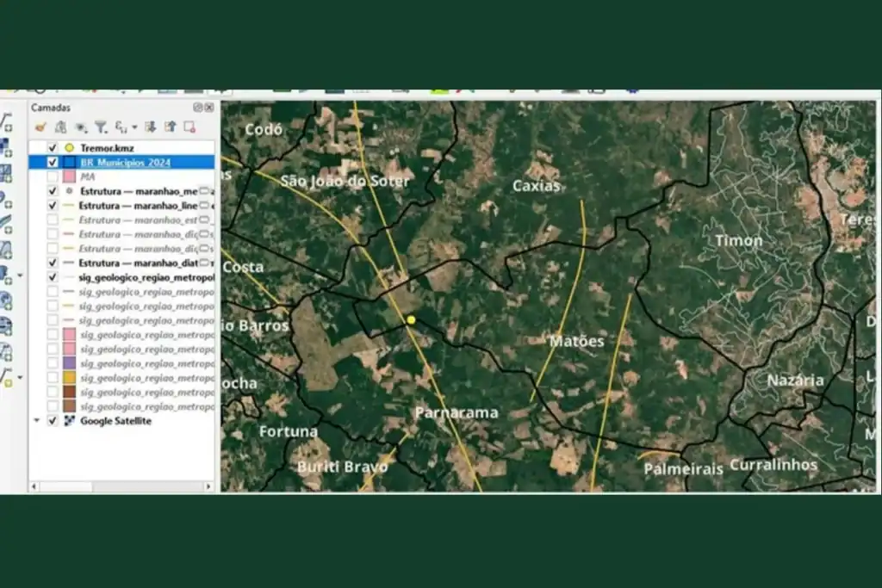This screenshot has width=882, height=588.
Task: Open the Layer Styling panel paintbrush icon
Action: (41, 126)
